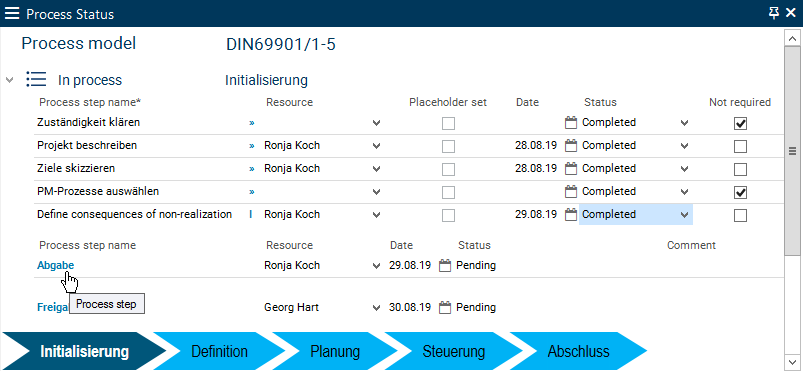
Task: Open calendar for Projekt beschreiben date
Action: point(570,146)
